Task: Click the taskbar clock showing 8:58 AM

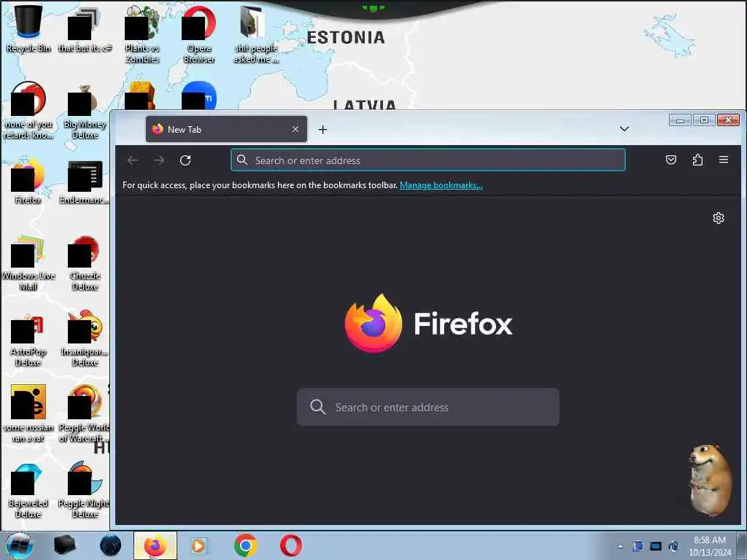Action: (710, 546)
